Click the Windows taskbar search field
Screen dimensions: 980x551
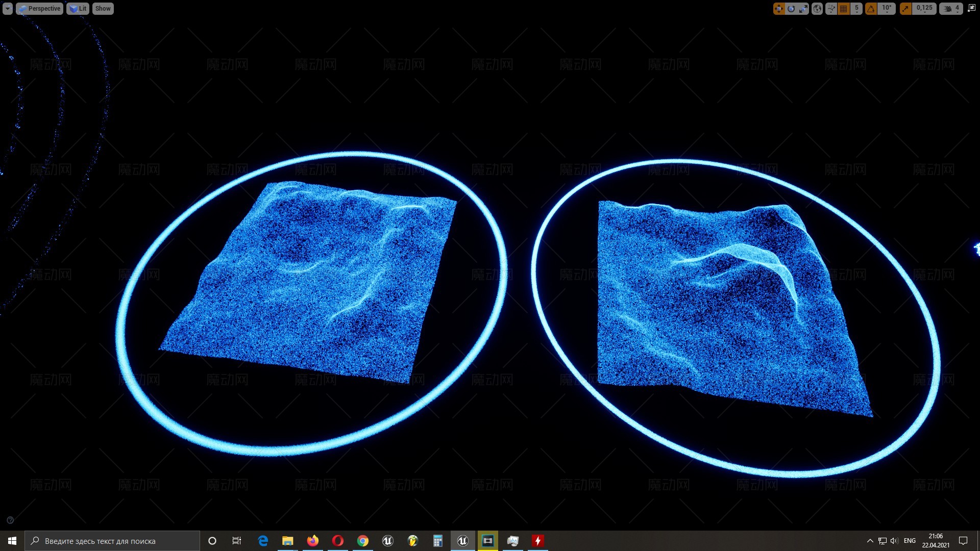point(112,541)
